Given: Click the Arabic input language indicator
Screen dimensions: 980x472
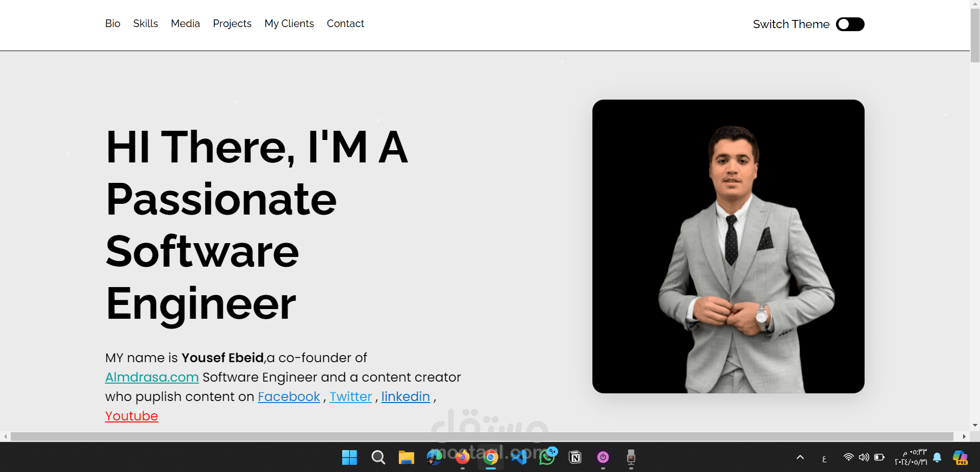Looking at the screenshot, I should [824, 458].
